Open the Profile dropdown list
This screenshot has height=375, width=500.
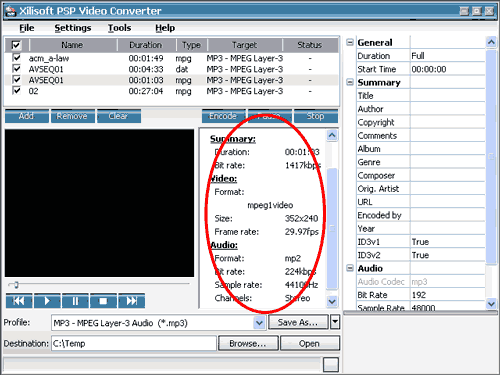259,323
